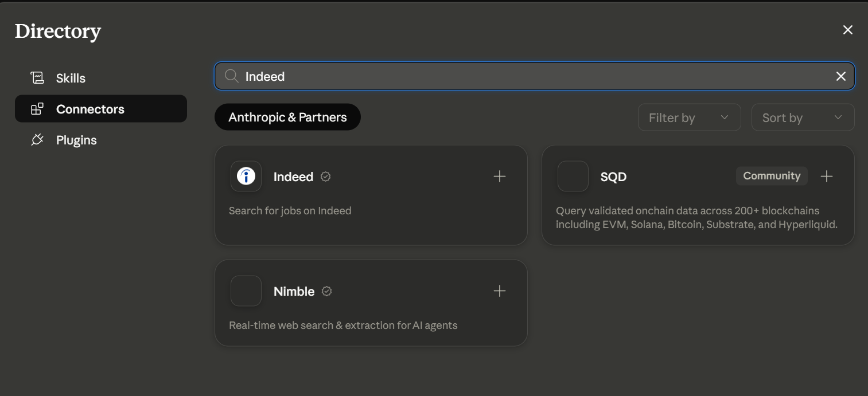Open the Filter by dropdown
The width and height of the screenshot is (868, 396).
click(690, 117)
